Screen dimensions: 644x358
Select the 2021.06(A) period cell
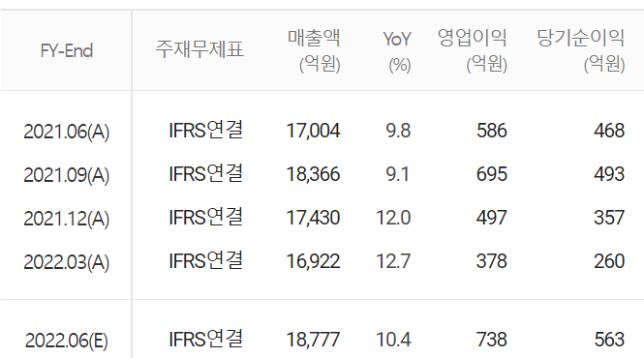(67, 132)
